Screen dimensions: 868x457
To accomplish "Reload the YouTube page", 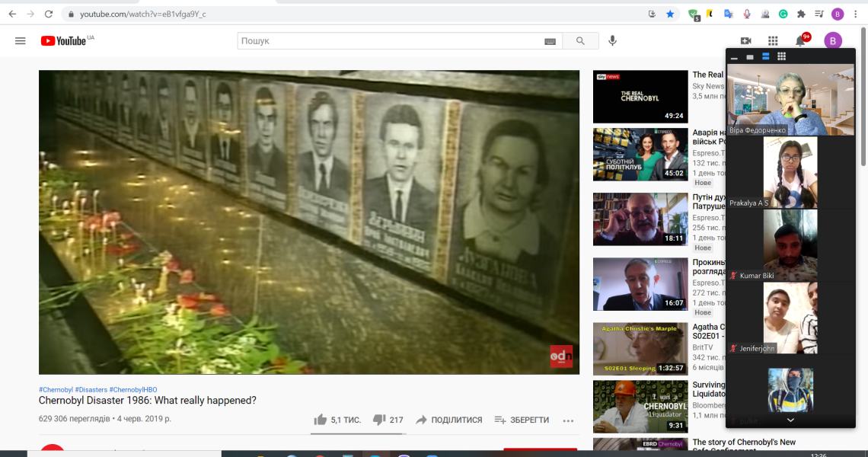I will point(49,14).
